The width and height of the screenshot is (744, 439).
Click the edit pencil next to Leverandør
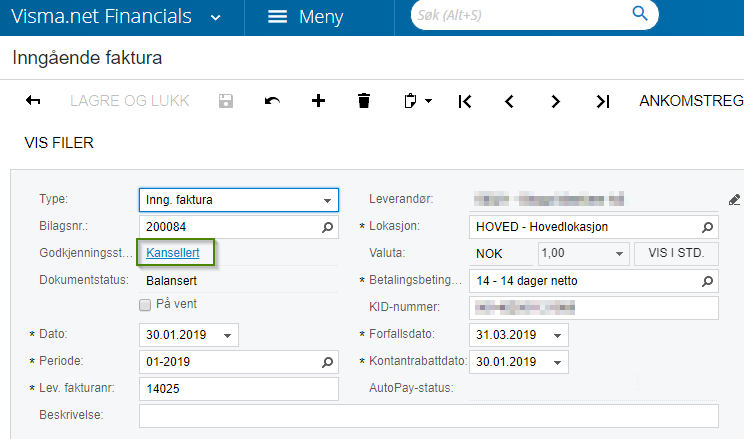735,200
